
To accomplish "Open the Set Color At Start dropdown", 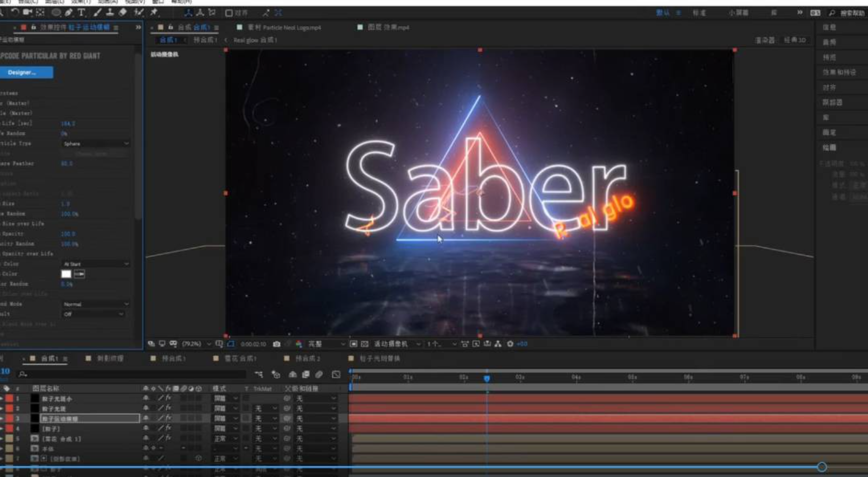I will [96, 264].
